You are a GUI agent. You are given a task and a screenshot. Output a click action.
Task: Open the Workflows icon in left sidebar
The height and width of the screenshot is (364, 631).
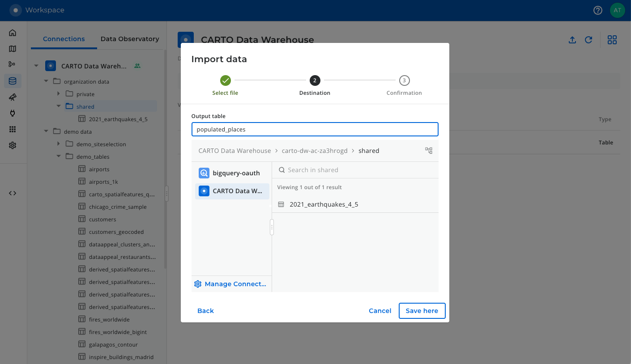[13, 64]
